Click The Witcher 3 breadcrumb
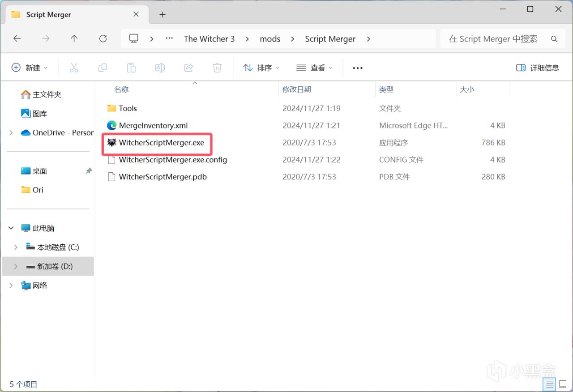The height and width of the screenshot is (392, 573). tap(209, 39)
